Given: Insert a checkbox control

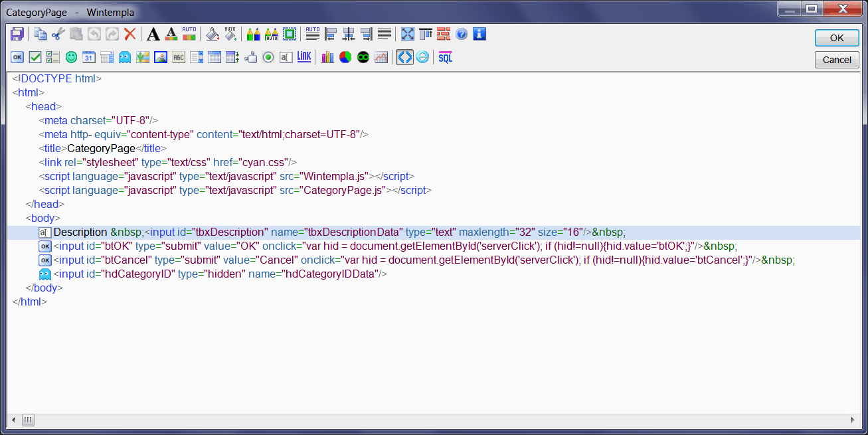Looking at the screenshot, I should [35, 57].
